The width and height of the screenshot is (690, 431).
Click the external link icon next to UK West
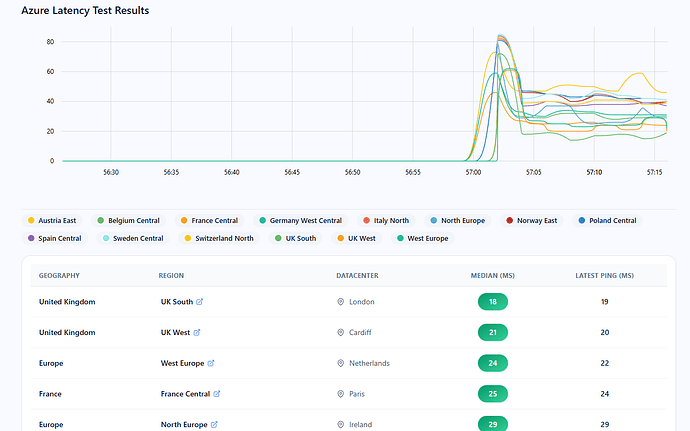tap(197, 332)
